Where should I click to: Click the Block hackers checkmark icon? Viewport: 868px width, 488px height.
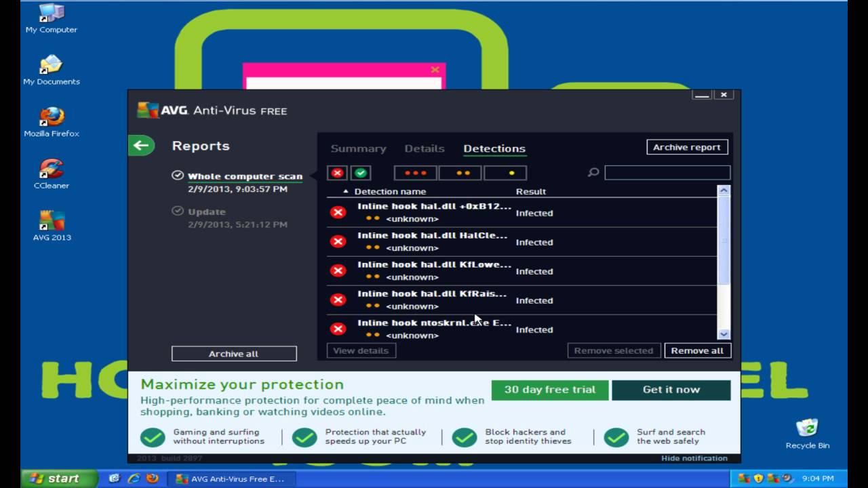(x=465, y=437)
